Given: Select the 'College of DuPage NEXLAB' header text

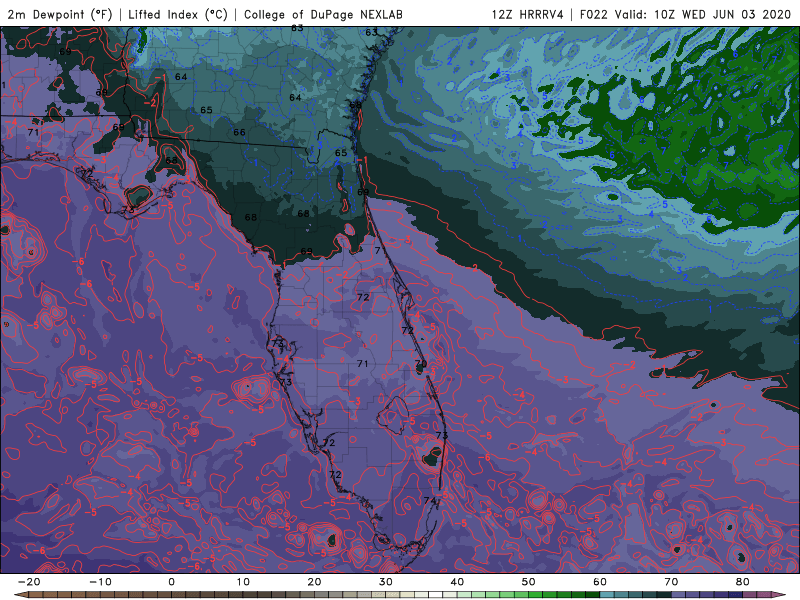Looking at the screenshot, I should [323, 14].
